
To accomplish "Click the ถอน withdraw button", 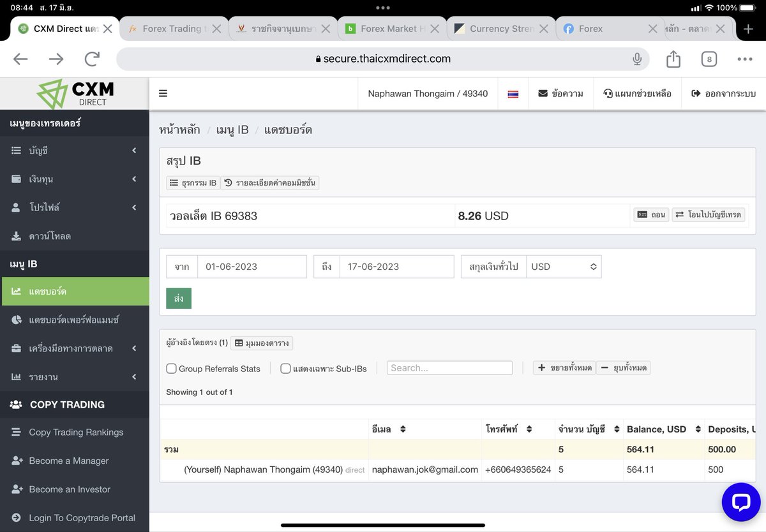I will (x=651, y=215).
